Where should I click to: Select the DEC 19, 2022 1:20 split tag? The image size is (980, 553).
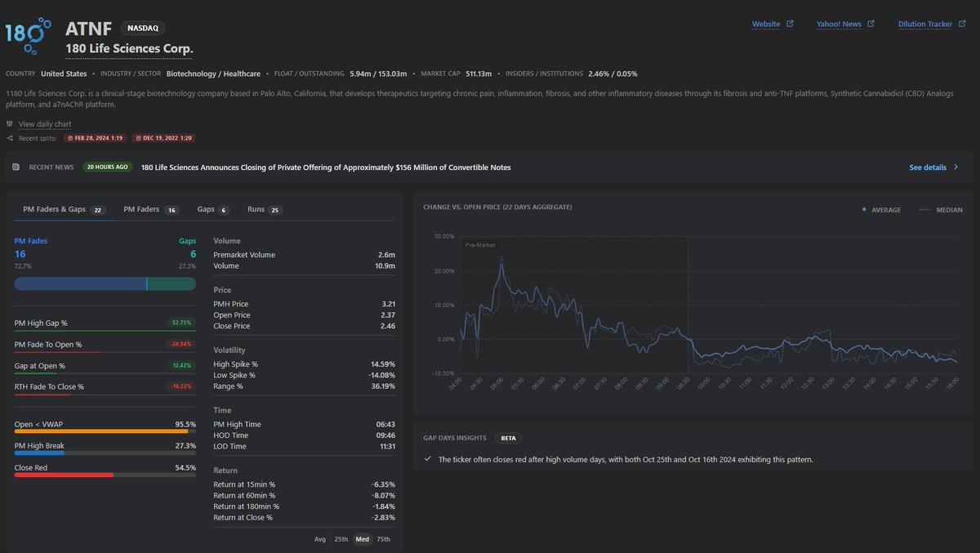[x=164, y=138]
